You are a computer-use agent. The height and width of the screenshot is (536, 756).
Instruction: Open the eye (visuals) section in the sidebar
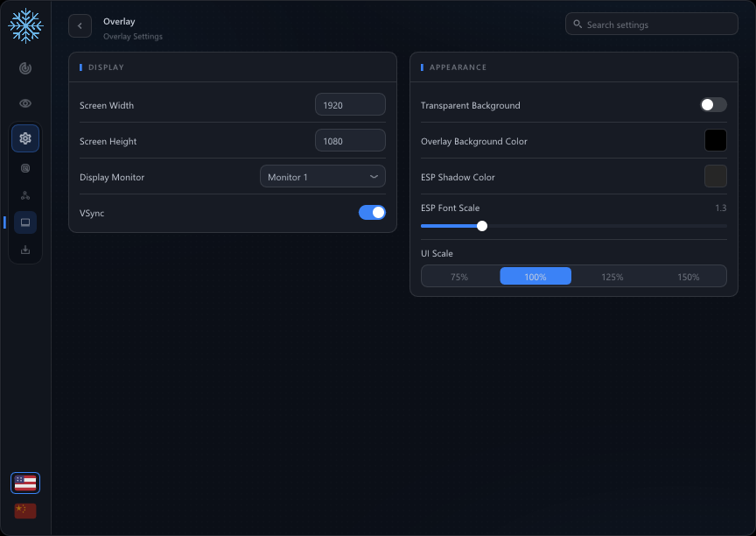[x=25, y=103]
